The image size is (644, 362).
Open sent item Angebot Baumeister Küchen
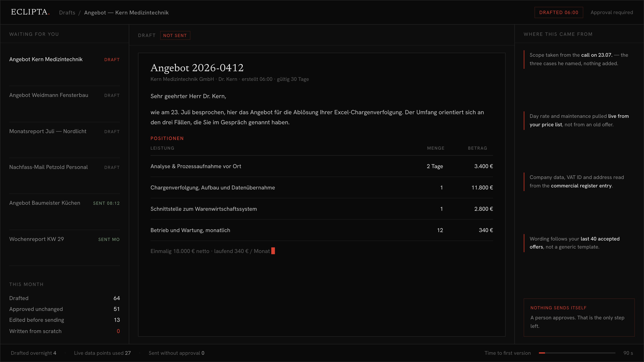pos(64,212)
